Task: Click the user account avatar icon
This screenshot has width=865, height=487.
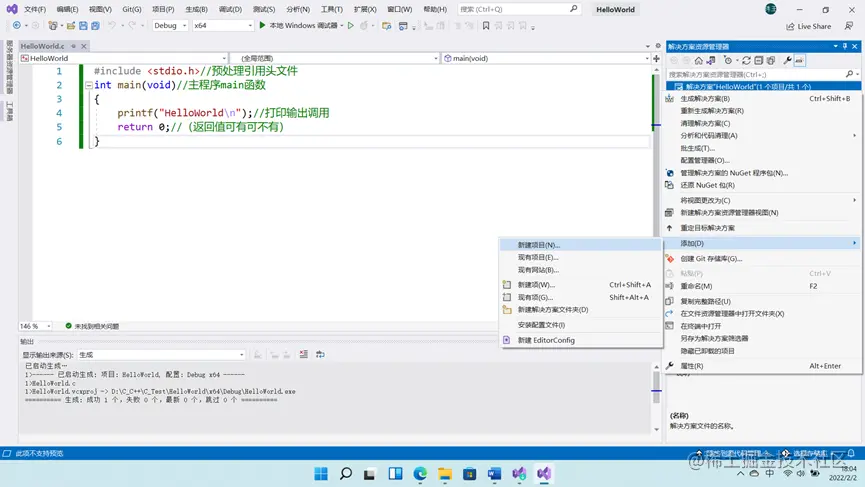Action: [x=771, y=9]
